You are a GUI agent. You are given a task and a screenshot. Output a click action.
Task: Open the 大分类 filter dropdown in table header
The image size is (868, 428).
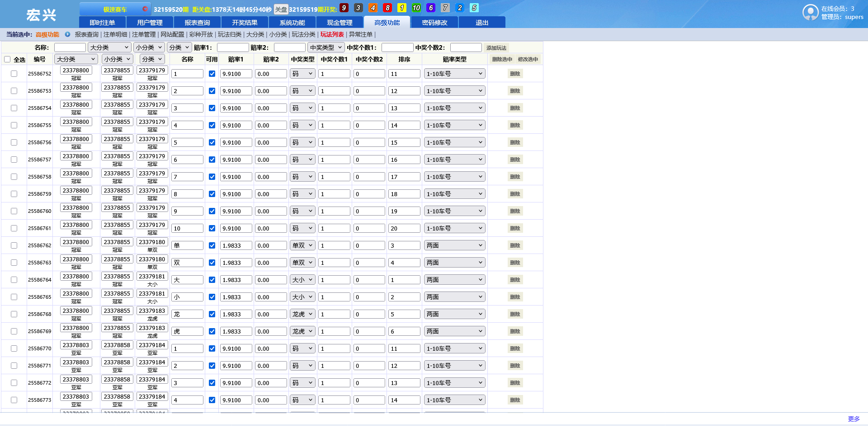point(76,59)
